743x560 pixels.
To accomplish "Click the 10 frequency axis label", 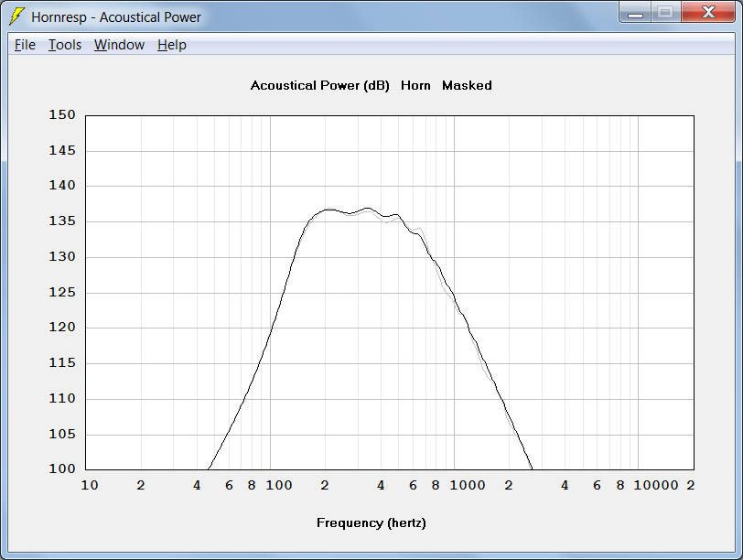I will [90, 485].
